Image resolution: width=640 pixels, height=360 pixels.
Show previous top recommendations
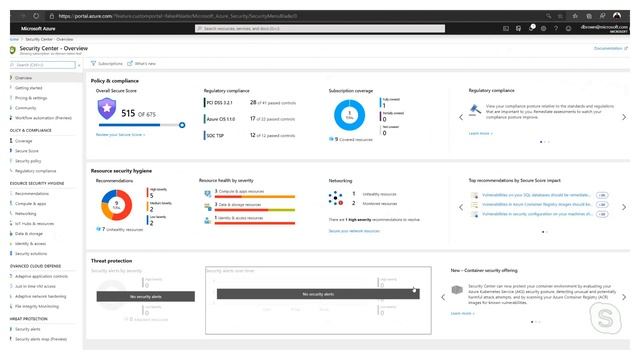pyautogui.click(x=461, y=207)
